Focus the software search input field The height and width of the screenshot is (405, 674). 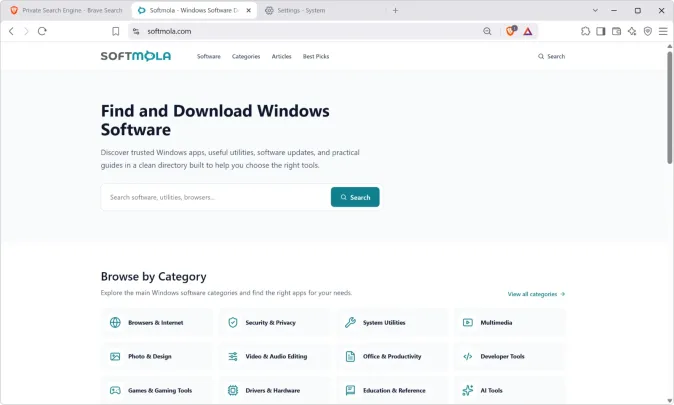point(216,197)
